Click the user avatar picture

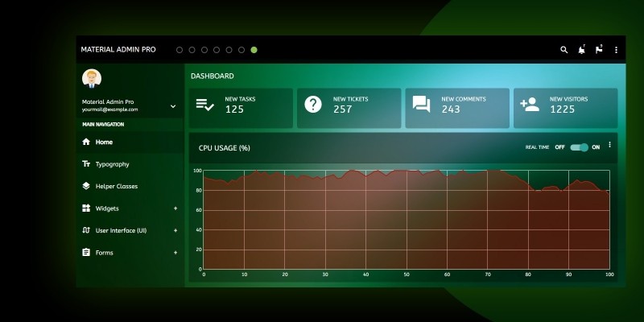92,78
